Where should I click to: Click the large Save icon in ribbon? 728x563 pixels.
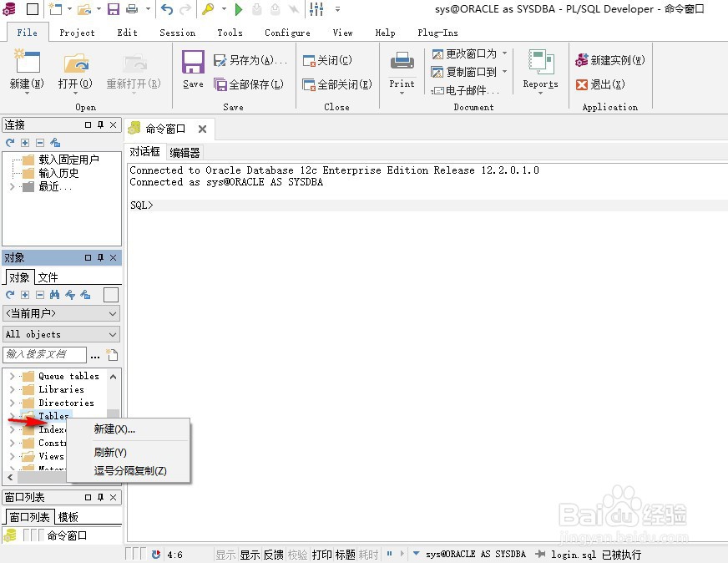(193, 62)
